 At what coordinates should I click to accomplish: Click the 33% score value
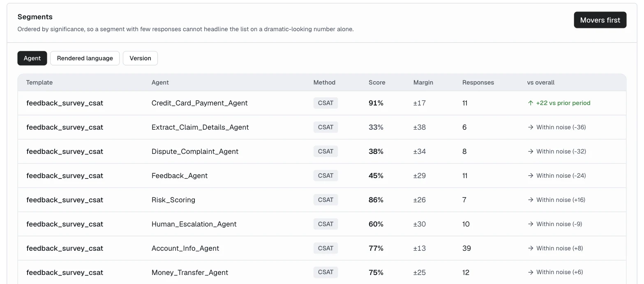coord(376,127)
